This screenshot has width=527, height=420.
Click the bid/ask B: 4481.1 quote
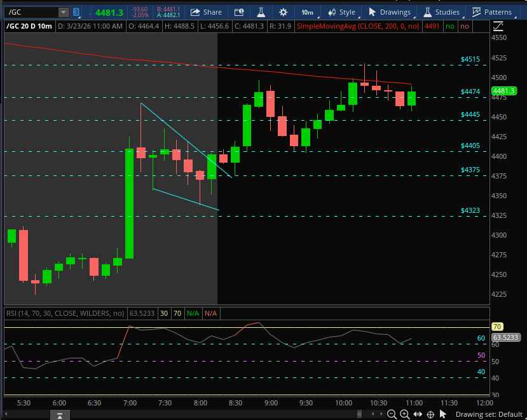168,10
